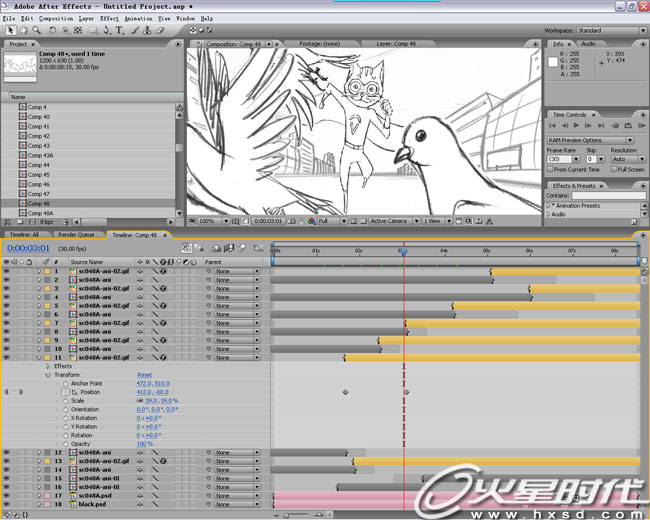This screenshot has width=650, height=520.
Task: Open the Workspace Standard dropdown
Action: 611,31
